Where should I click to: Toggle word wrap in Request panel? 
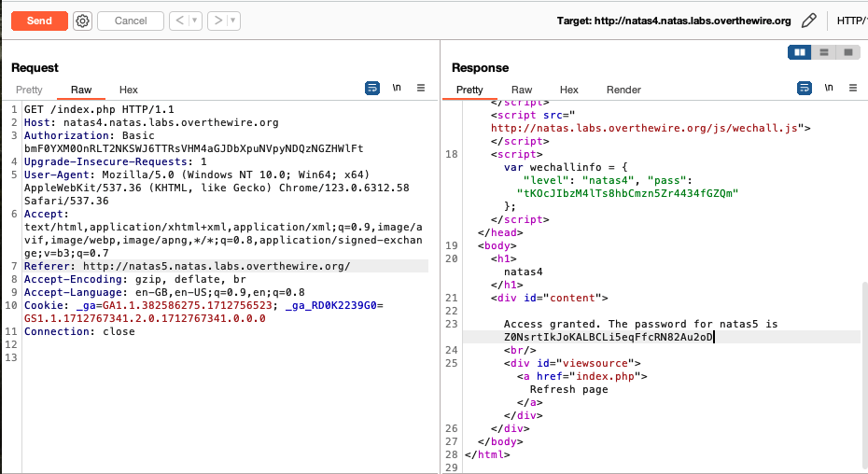click(372, 88)
